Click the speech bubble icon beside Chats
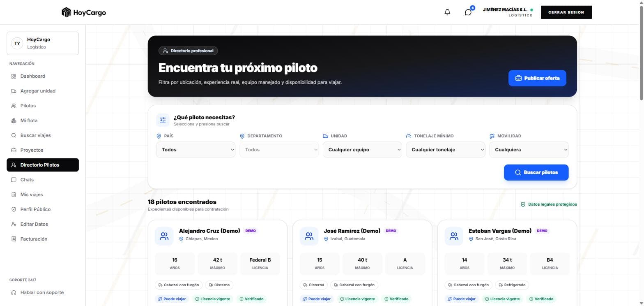 coord(14,180)
